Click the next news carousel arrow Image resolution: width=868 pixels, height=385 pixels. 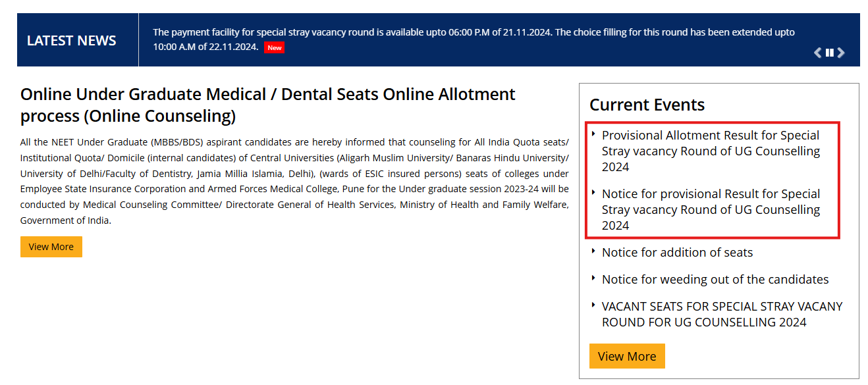tap(841, 53)
